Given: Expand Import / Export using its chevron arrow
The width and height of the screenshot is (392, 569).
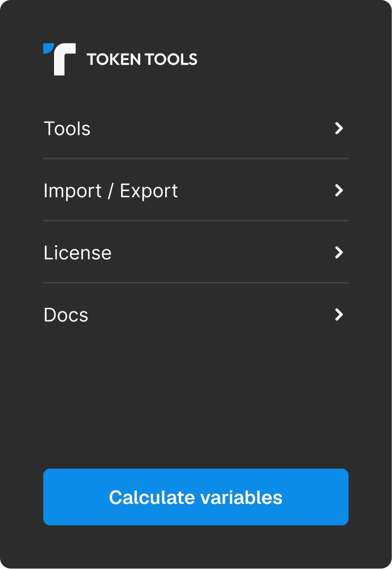Looking at the screenshot, I should (x=339, y=191).
